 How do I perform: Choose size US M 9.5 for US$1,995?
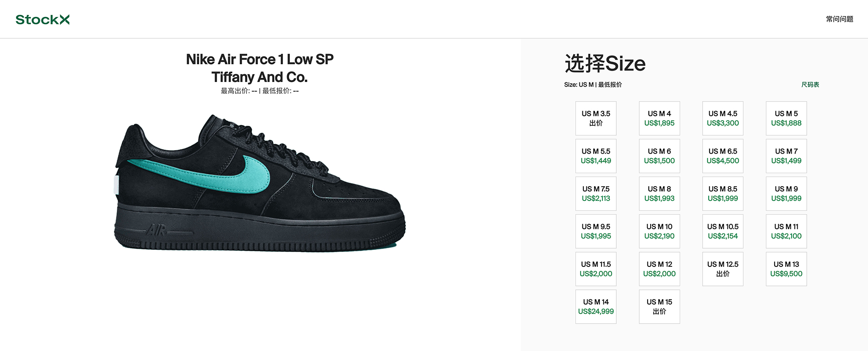coord(596,231)
